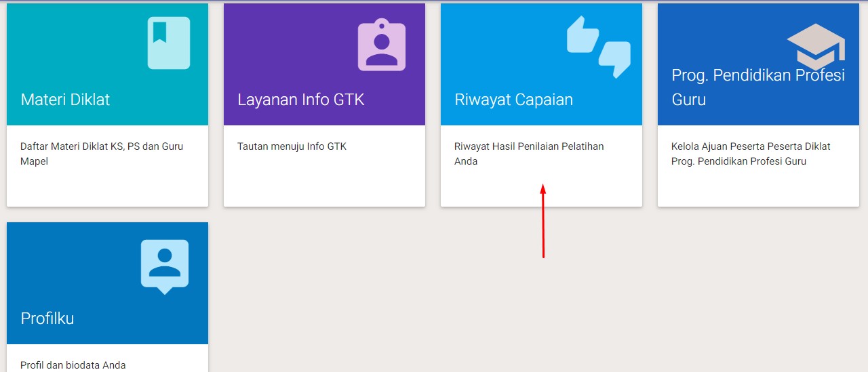The image size is (868, 372).
Task: Open Prog. Pendidikan Profesi Guru title
Action: [x=758, y=87]
